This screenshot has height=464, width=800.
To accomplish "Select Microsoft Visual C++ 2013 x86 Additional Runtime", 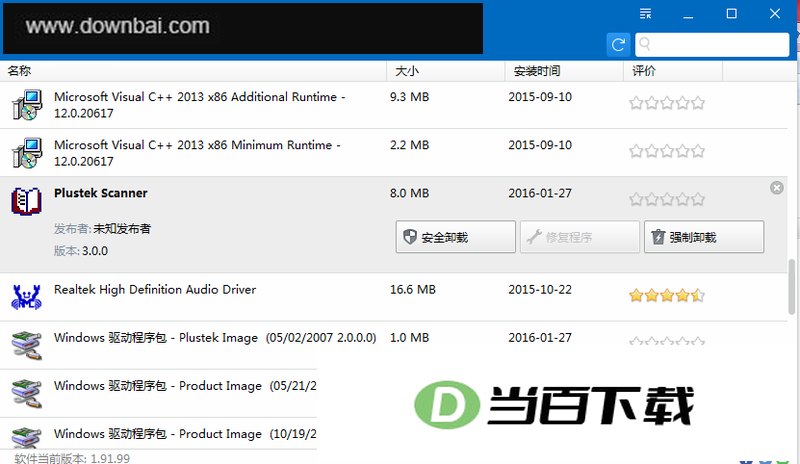I will 200,105.
